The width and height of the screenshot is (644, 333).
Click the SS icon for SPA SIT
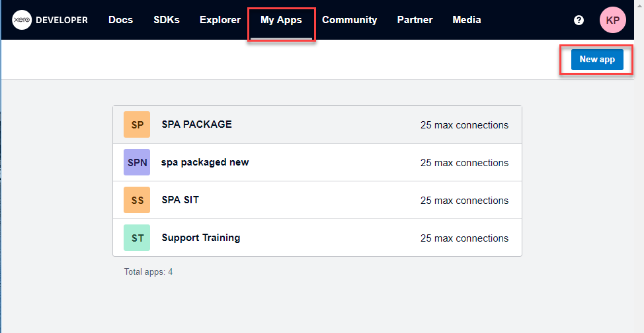point(137,200)
